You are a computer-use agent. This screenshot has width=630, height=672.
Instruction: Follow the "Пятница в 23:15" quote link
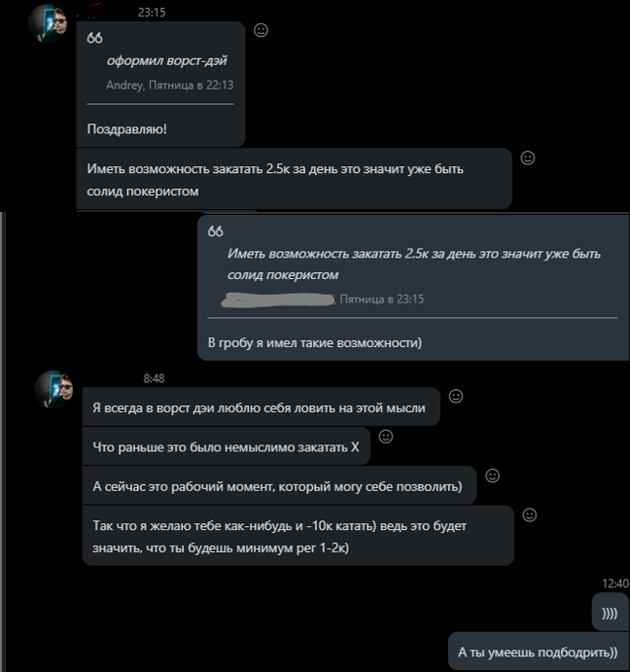[x=382, y=300]
